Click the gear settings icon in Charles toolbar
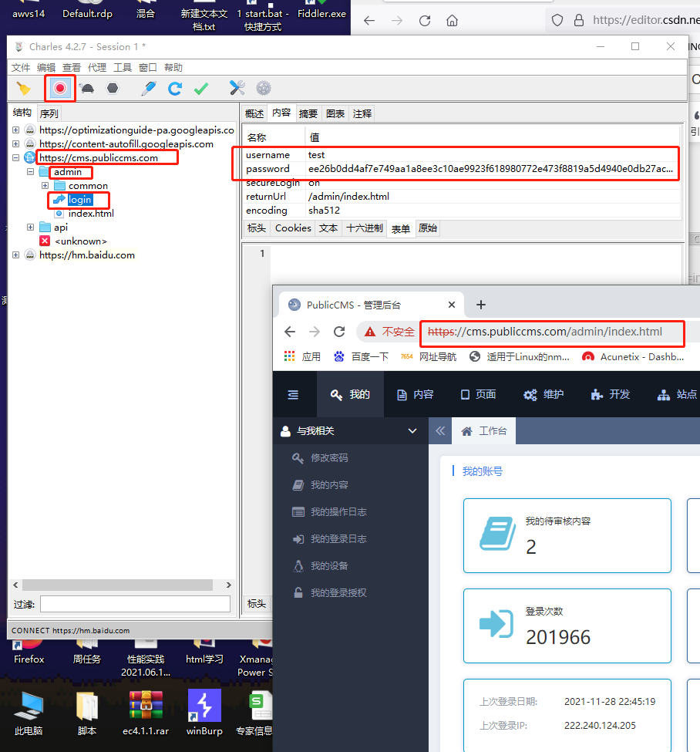The image size is (700, 752). point(261,88)
